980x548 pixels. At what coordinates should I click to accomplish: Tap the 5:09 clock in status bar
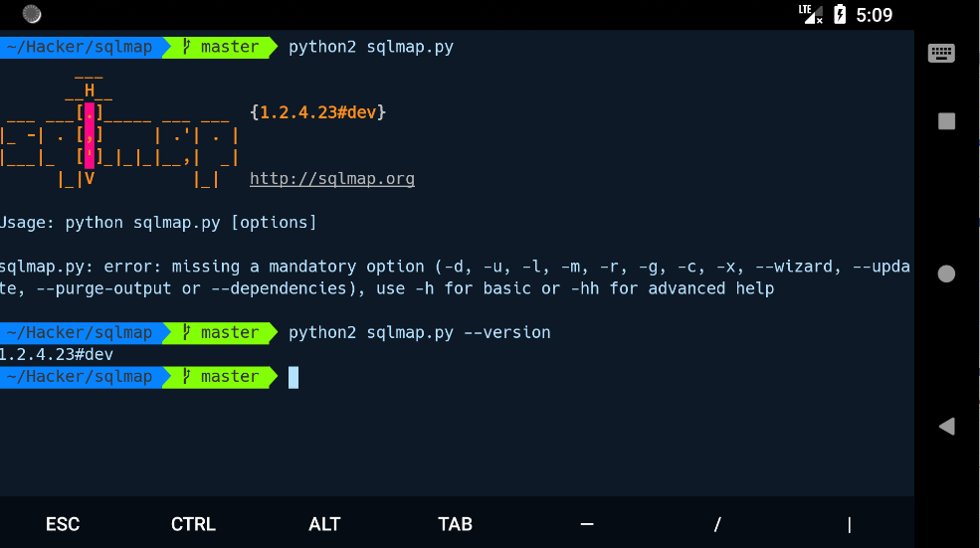[x=874, y=14]
